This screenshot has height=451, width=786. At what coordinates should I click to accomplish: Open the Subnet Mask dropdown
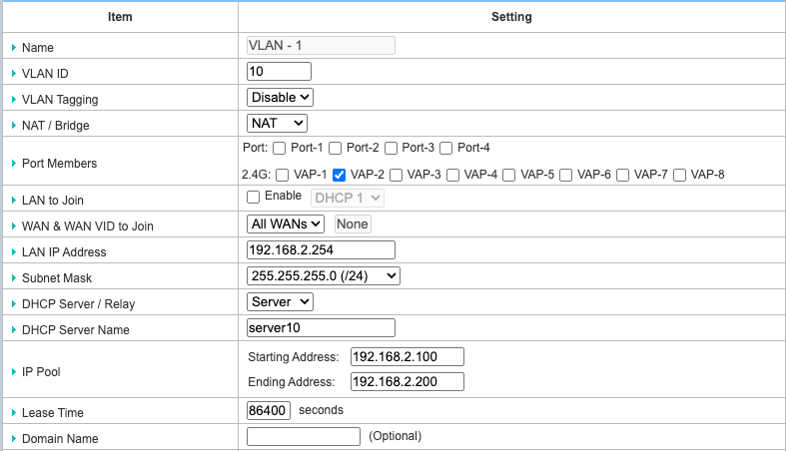323,275
